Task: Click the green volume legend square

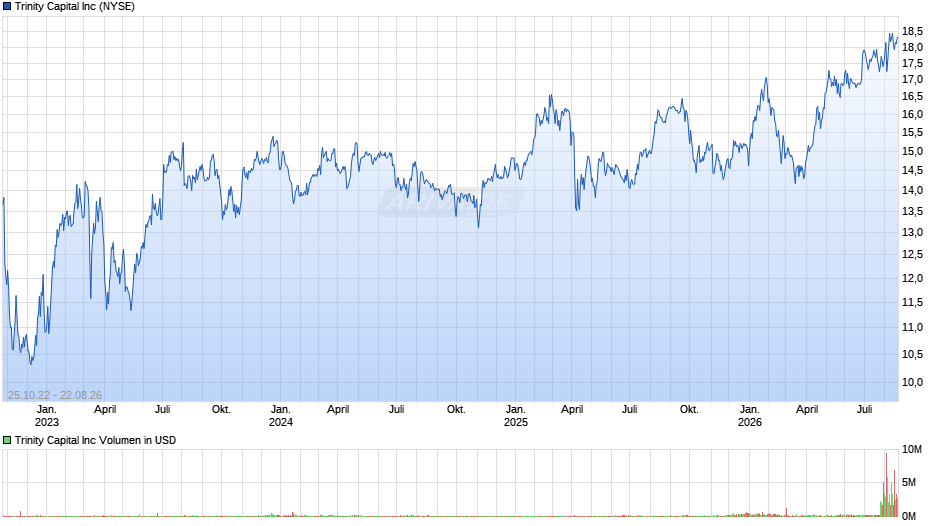Action: pos(7,440)
